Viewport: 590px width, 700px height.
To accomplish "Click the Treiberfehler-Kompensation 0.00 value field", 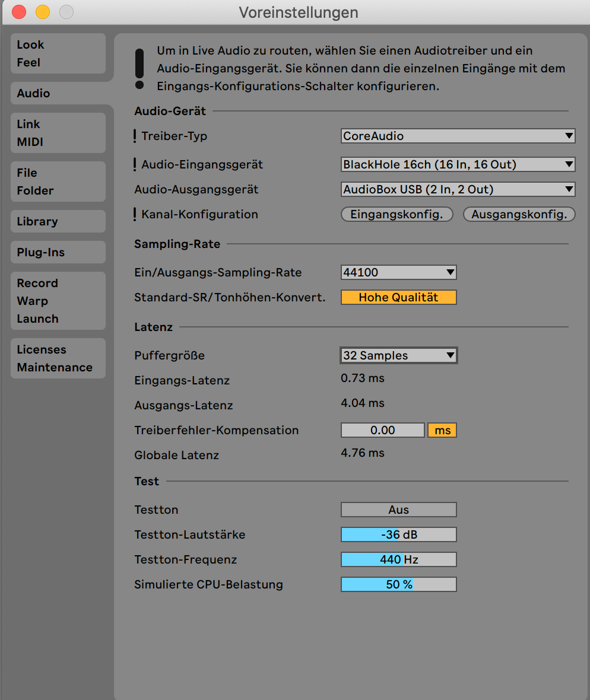I will click(x=382, y=430).
